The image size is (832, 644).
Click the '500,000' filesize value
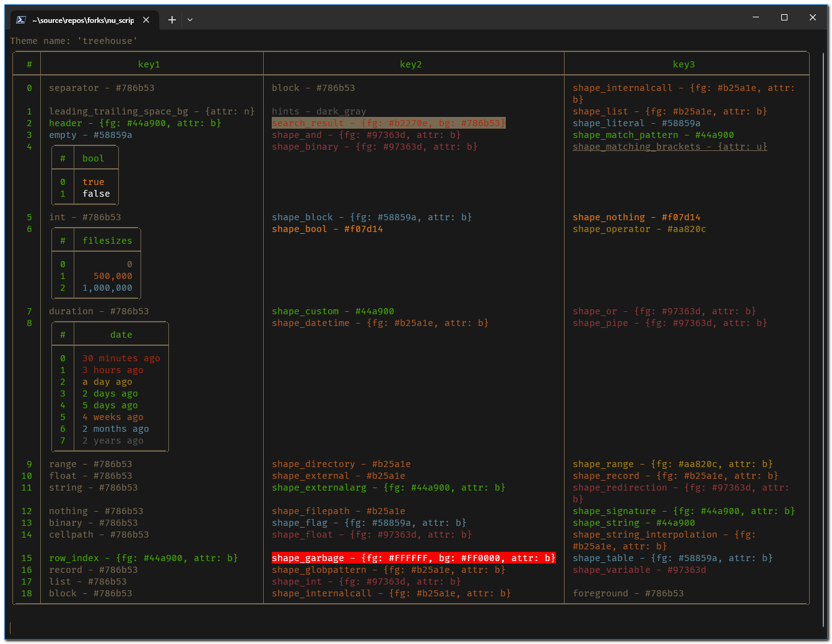click(113, 276)
